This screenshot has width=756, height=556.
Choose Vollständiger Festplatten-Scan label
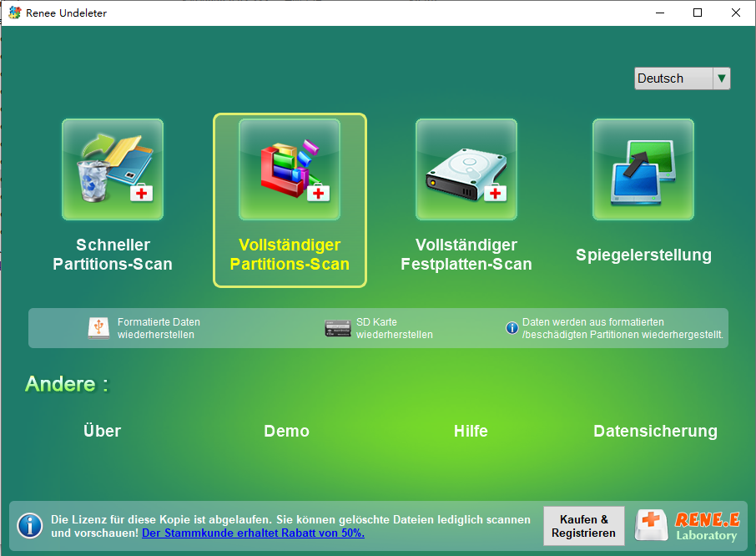pos(466,254)
